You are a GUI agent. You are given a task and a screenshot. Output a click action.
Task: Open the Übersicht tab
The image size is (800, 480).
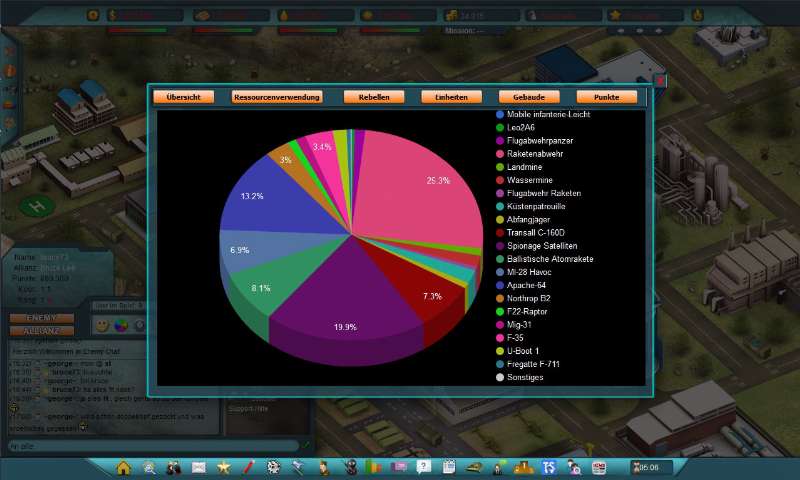184,97
